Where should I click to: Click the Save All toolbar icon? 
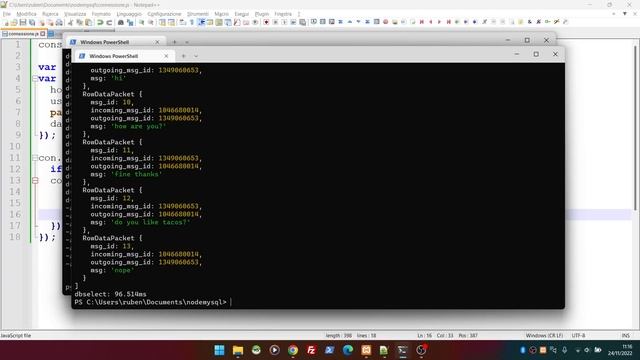click(32, 22)
